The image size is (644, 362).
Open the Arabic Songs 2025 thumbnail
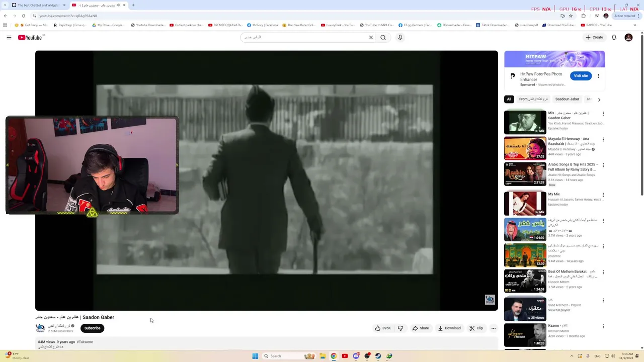pos(525,174)
